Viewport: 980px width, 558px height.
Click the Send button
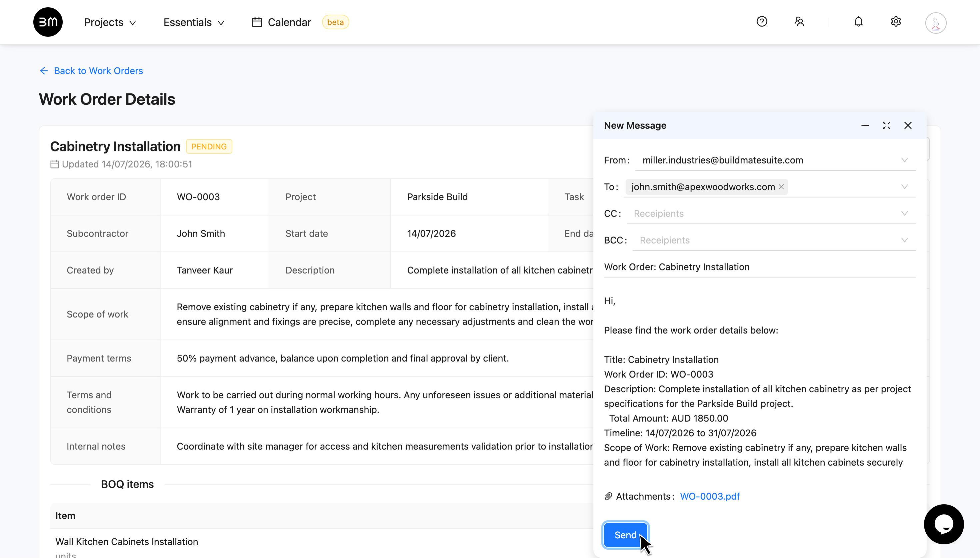[x=625, y=535]
